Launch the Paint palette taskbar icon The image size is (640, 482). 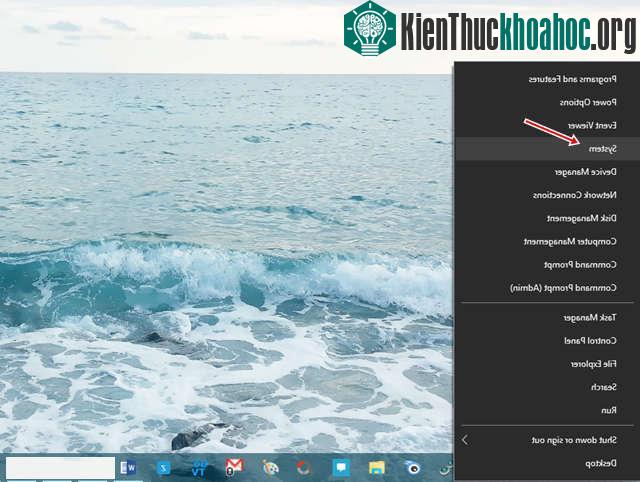coord(270,468)
